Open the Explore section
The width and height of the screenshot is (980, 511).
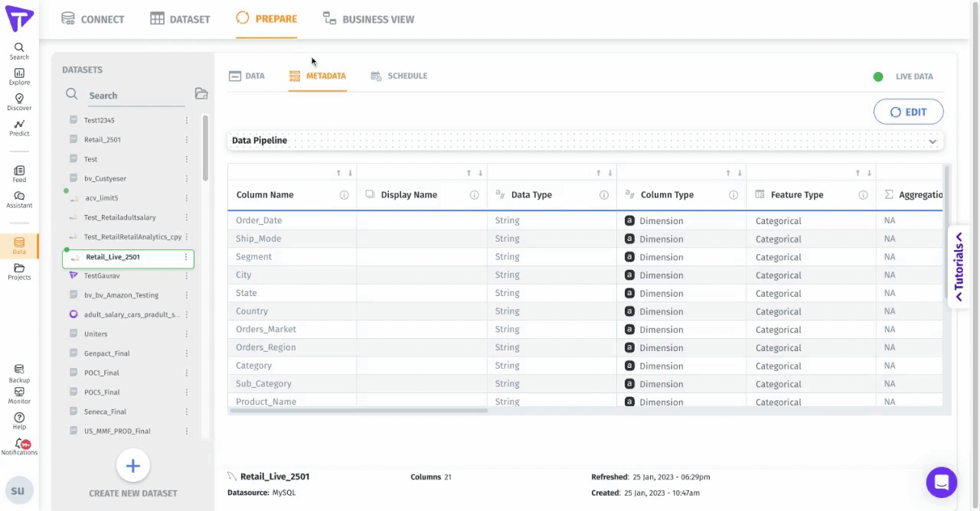click(19, 76)
